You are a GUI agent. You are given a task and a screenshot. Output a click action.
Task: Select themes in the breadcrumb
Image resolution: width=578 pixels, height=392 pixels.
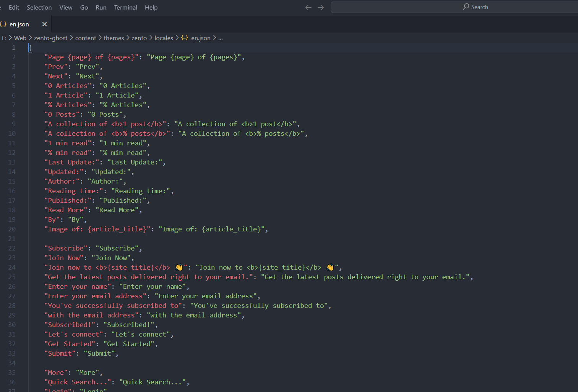tap(114, 38)
